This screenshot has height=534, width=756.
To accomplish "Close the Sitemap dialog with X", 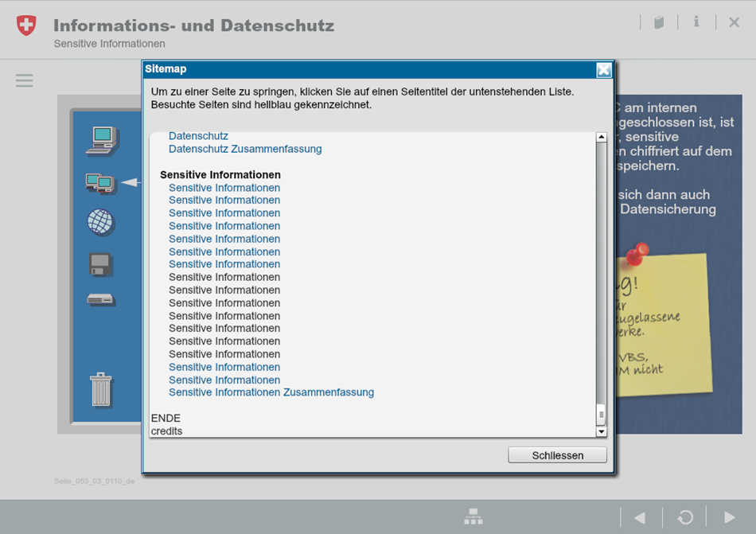I will coord(604,70).
